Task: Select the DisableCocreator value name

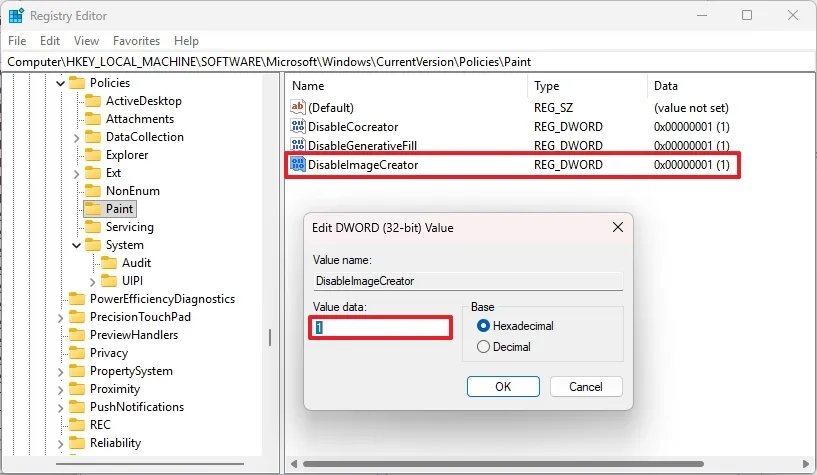Action: (x=353, y=127)
